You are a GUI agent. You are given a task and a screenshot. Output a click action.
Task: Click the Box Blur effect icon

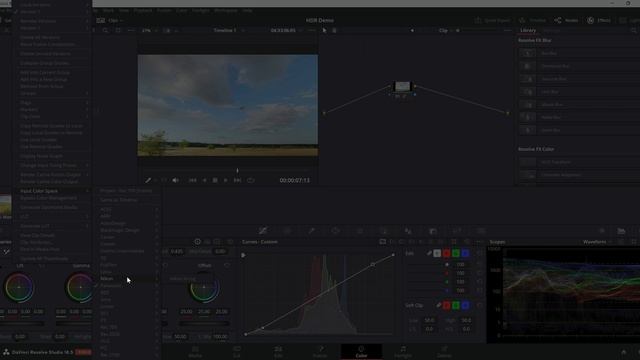click(527, 53)
